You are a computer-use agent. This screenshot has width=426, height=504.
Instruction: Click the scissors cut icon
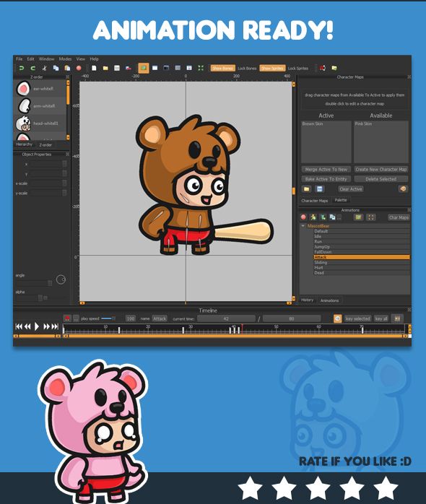(44, 68)
